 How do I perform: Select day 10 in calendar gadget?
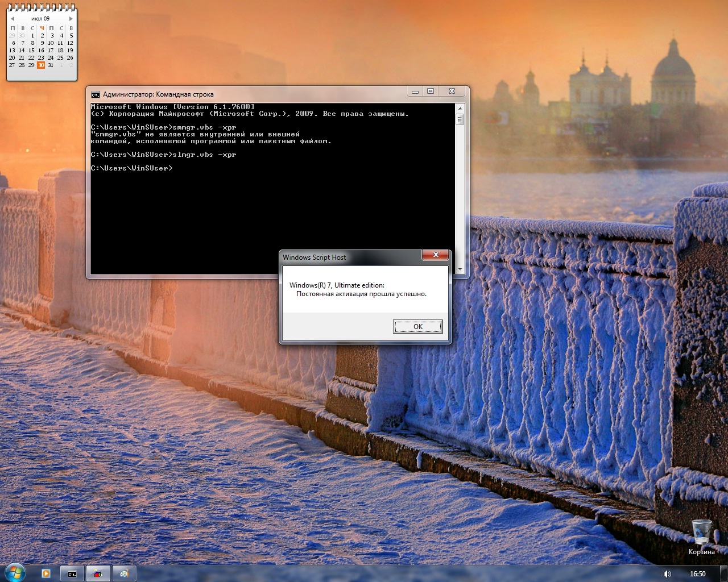point(51,43)
